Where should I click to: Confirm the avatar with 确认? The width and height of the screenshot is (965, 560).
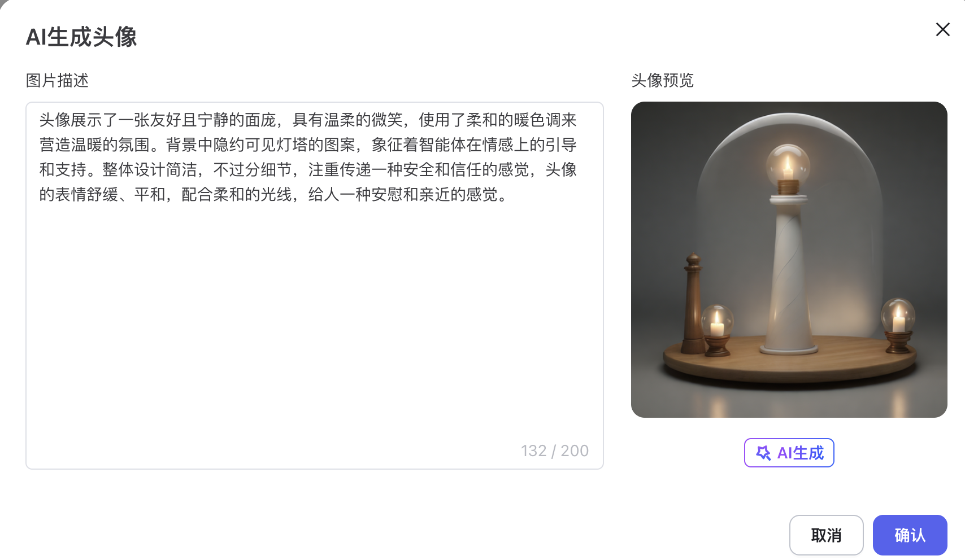(910, 535)
